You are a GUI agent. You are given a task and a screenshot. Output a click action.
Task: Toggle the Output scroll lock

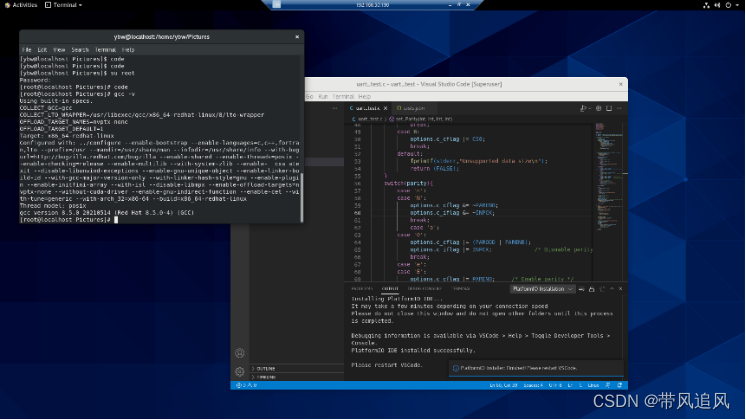pos(592,289)
